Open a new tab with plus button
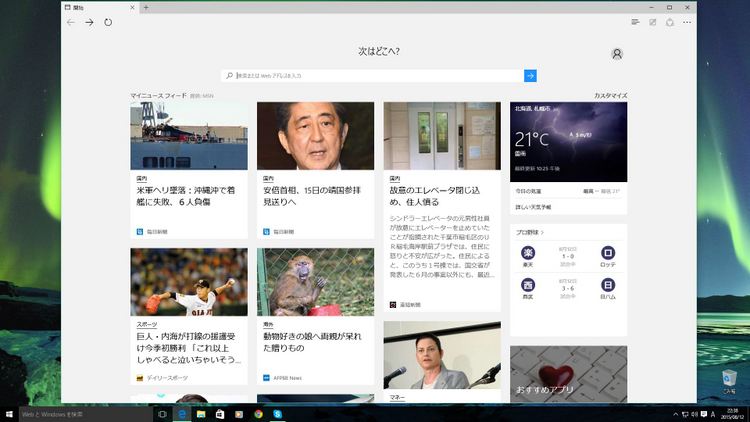 (146, 7)
